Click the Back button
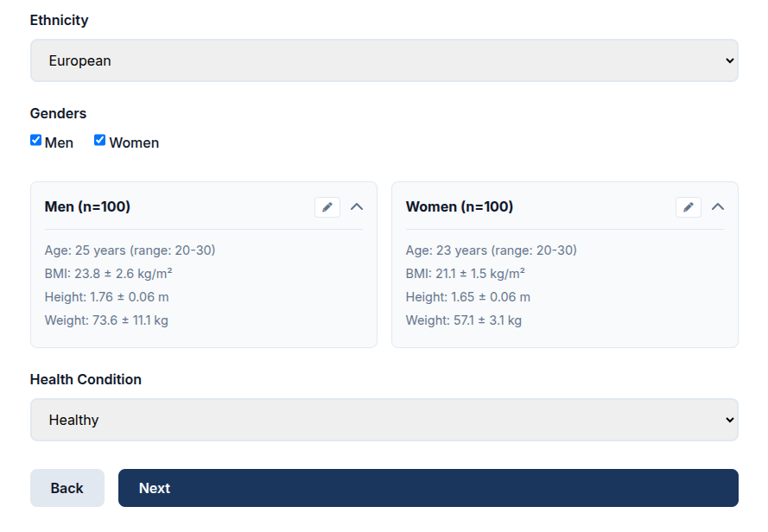This screenshot has height=532, width=768. click(67, 488)
